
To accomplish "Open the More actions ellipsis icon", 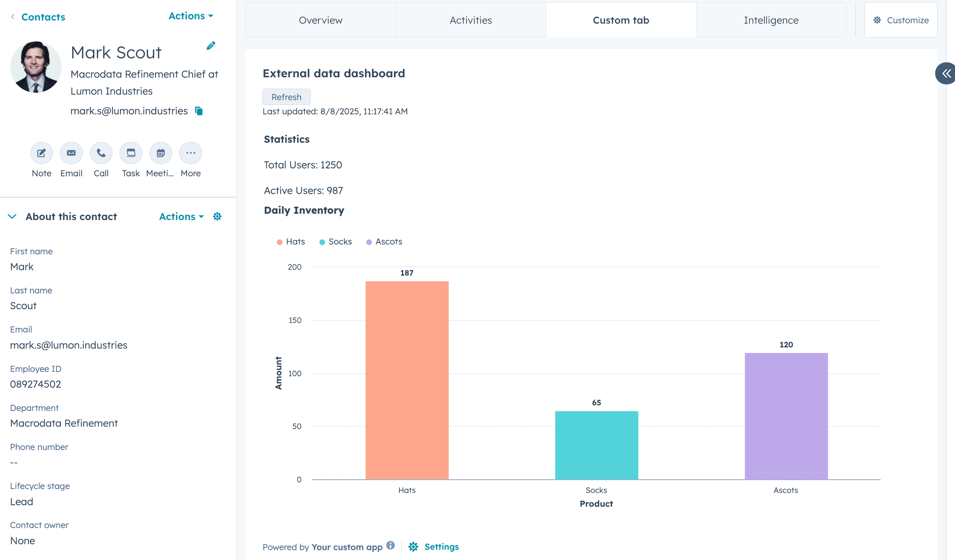I will click(191, 153).
